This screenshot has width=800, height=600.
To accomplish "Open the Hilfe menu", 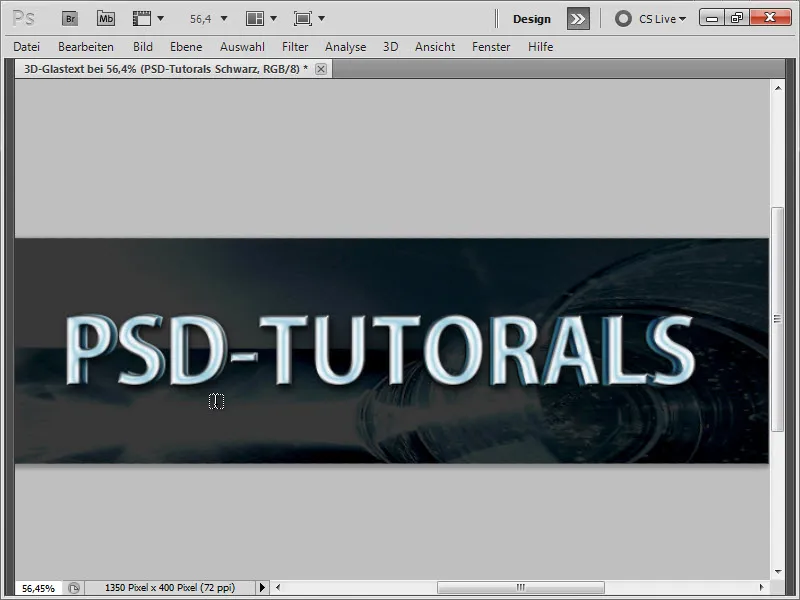I will pyautogui.click(x=541, y=47).
